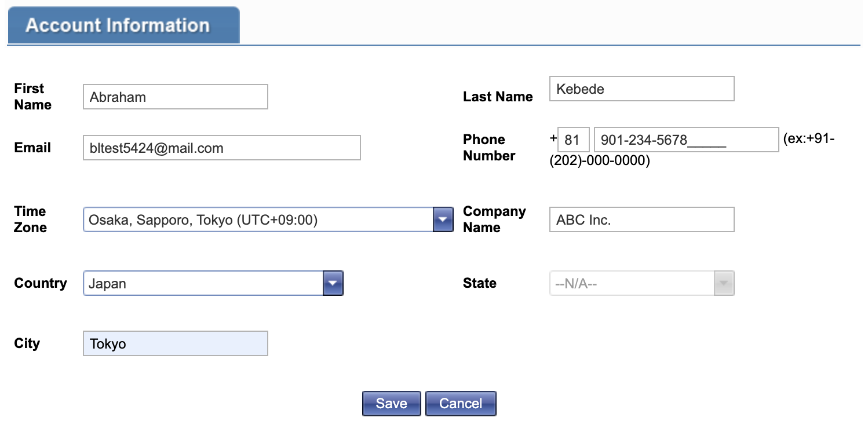Click the Phone Number label text
The height and width of the screenshot is (425, 868).
tap(488, 148)
